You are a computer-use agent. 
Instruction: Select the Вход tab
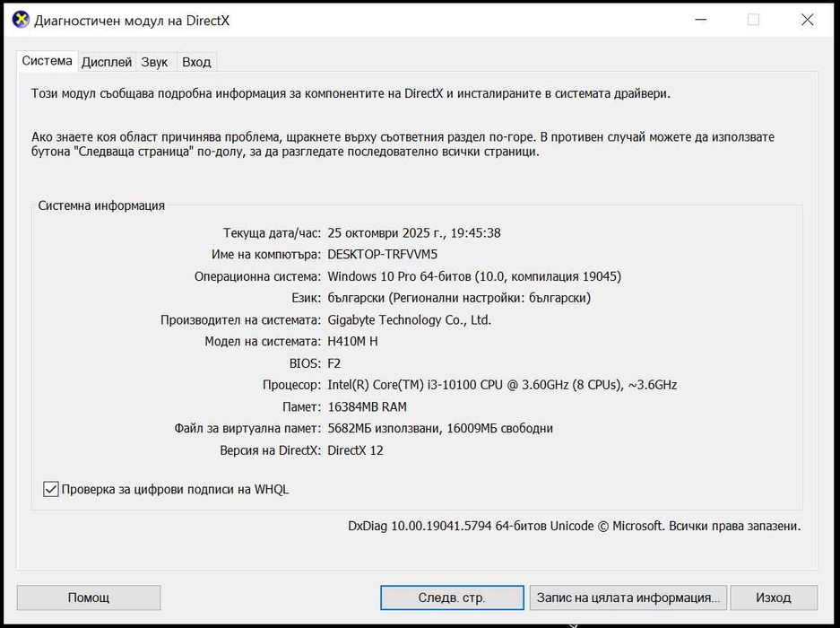click(196, 62)
